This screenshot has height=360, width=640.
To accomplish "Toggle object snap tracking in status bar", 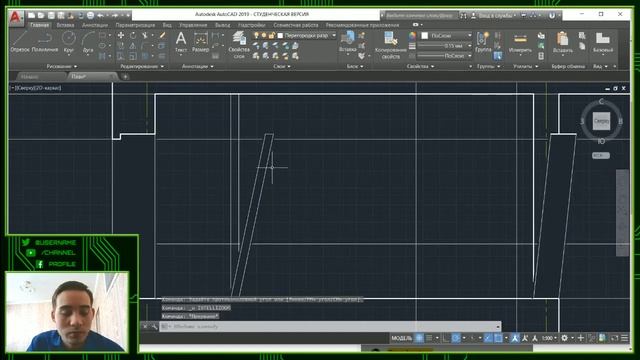I will [x=488, y=338].
